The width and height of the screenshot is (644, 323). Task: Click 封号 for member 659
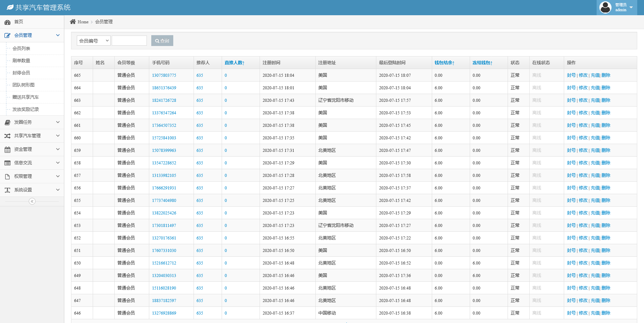[x=571, y=151]
